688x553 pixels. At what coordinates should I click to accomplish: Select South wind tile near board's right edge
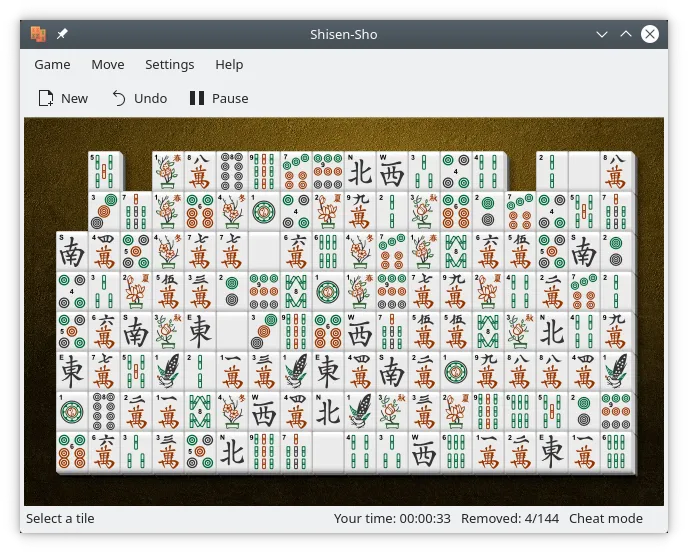pyautogui.click(x=583, y=252)
